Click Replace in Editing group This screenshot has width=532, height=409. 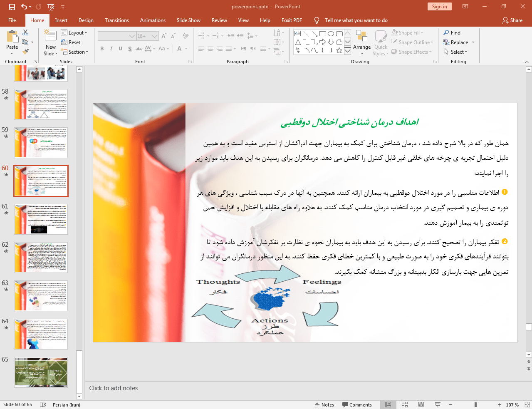pos(459,42)
